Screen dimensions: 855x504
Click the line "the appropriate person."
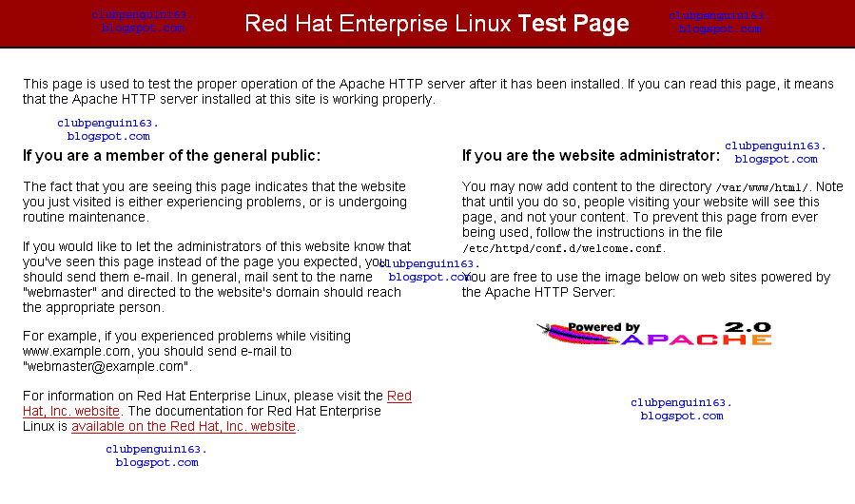point(93,308)
